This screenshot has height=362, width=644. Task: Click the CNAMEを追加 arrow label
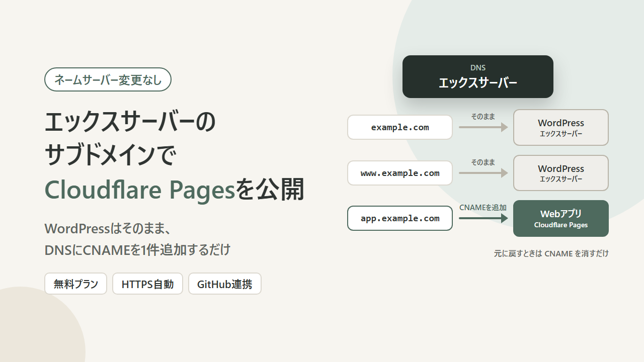(483, 208)
